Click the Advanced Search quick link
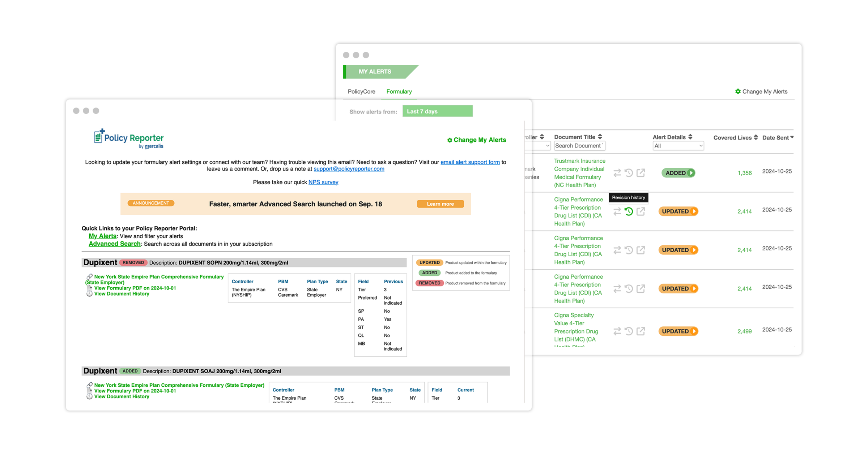Viewport: 868px width, 455px height. pos(114,244)
